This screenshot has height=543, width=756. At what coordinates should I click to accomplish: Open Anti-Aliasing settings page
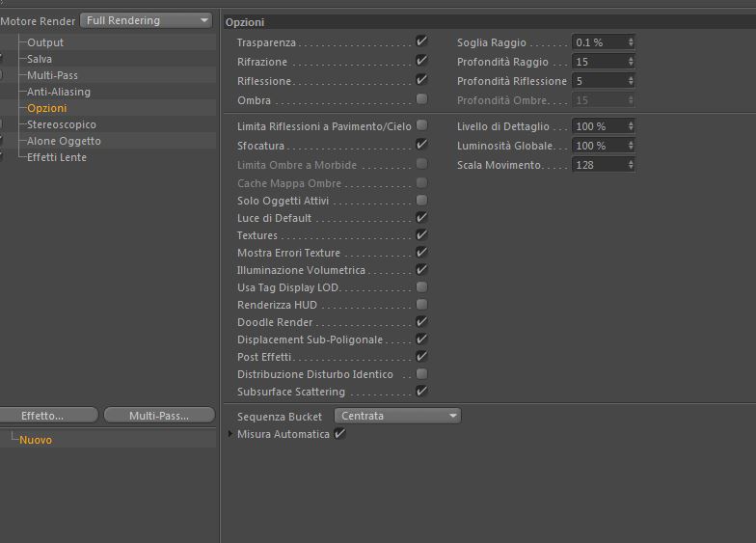pos(58,92)
